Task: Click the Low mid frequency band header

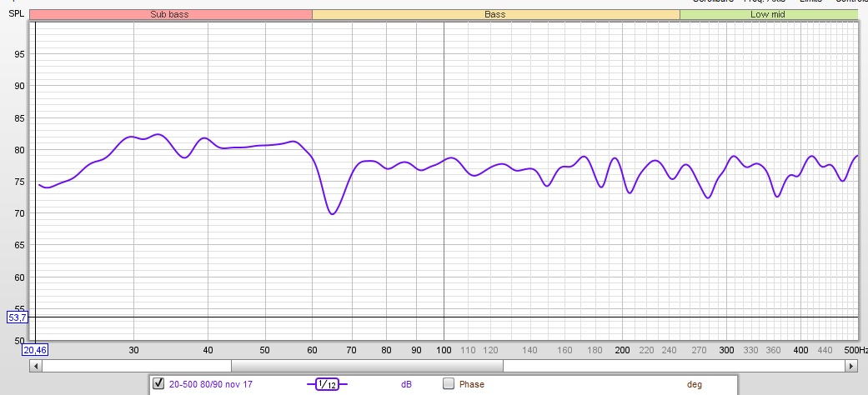Action: pyautogui.click(x=768, y=14)
